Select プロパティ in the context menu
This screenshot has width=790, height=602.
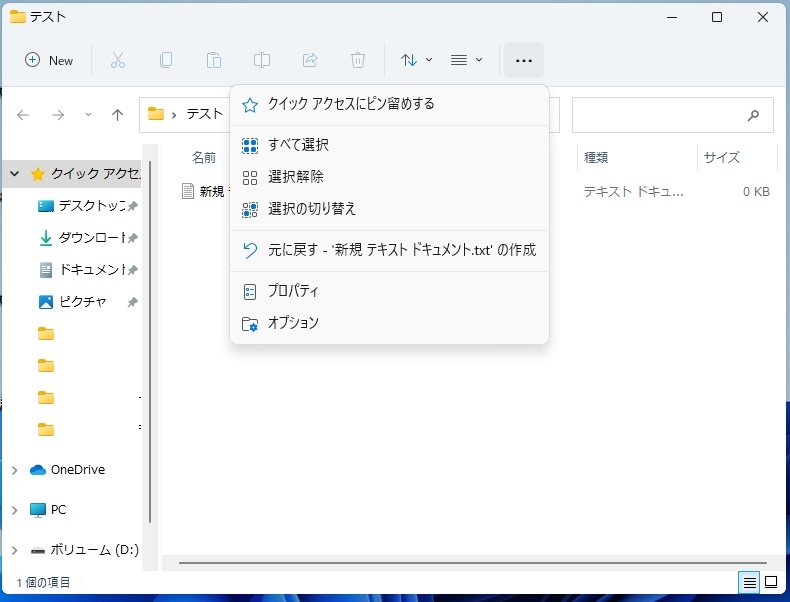tap(293, 291)
